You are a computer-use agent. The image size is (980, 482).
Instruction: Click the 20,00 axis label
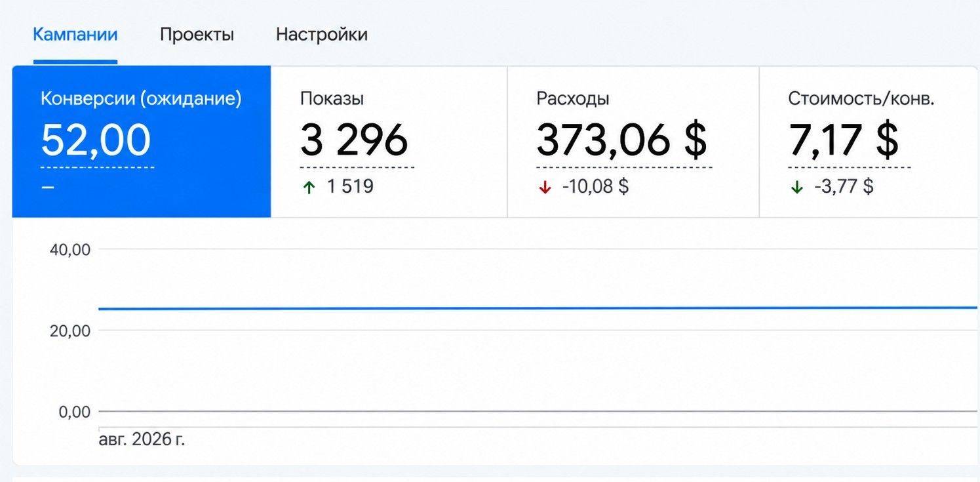tap(69, 331)
